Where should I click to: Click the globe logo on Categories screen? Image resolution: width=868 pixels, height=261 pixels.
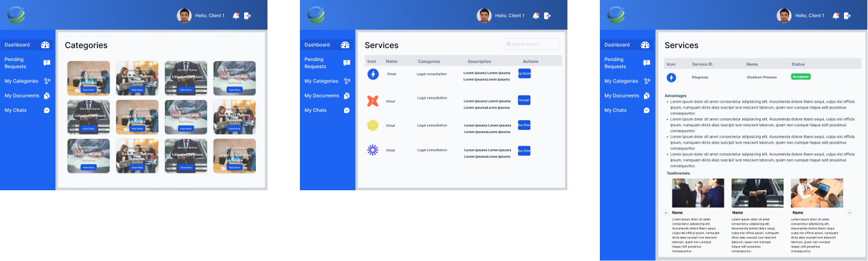(x=17, y=15)
